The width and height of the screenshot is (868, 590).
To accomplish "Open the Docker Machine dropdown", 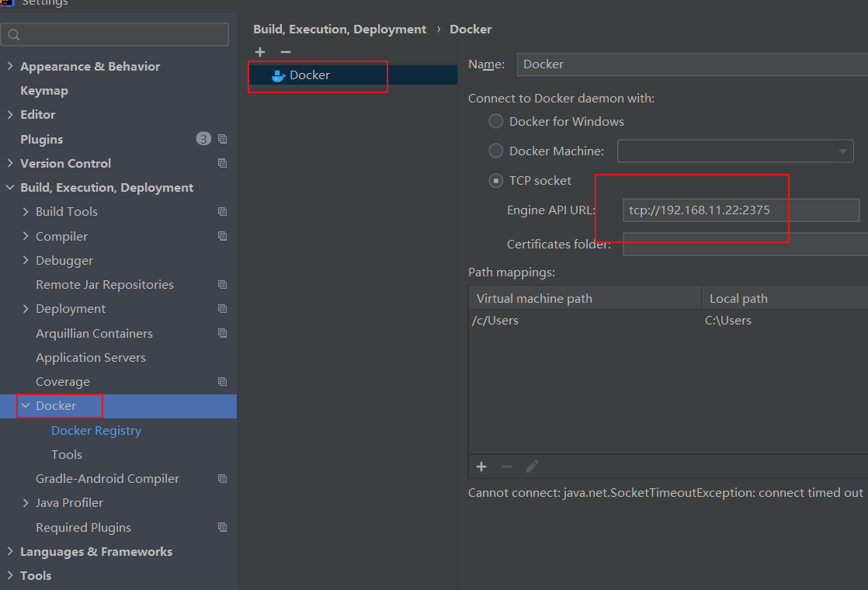I will click(734, 151).
